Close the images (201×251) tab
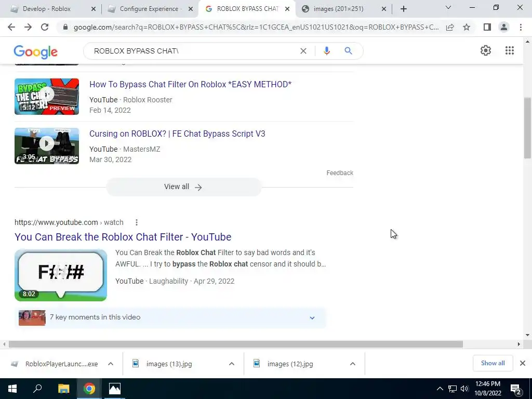 click(384, 9)
